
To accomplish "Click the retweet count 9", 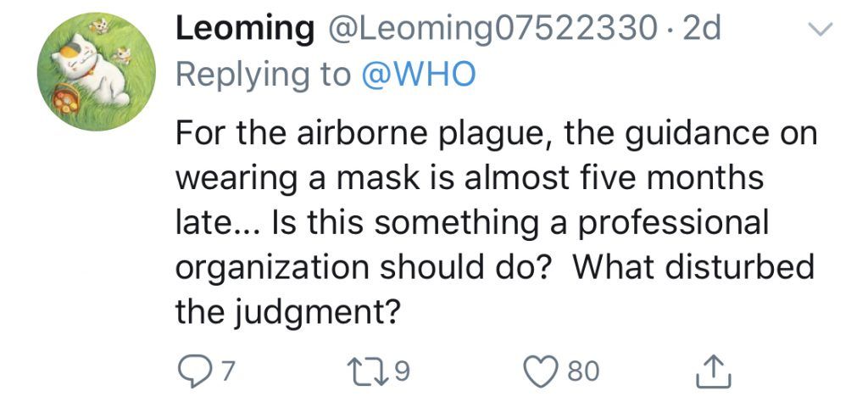I will pos(403,371).
